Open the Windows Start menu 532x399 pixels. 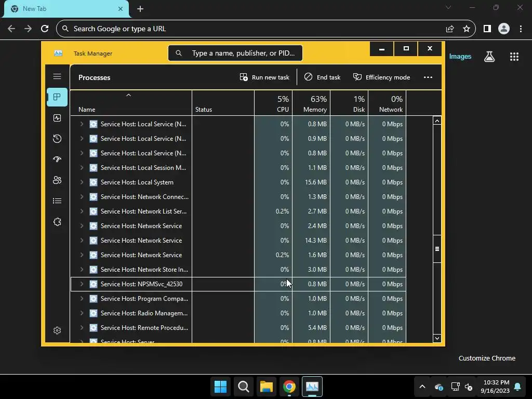[x=220, y=387]
